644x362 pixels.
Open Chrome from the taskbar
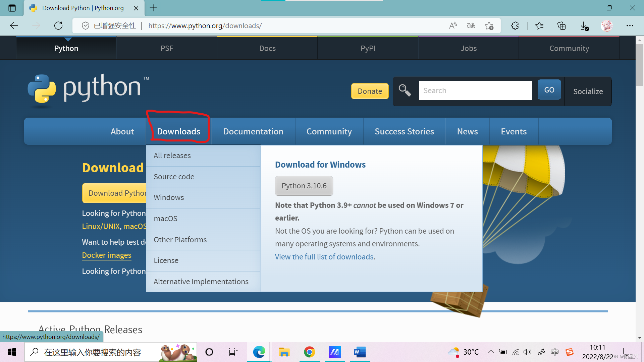309,352
